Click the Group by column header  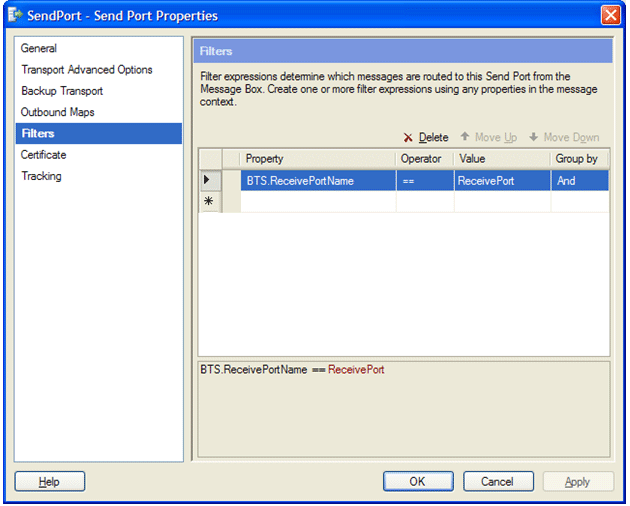click(579, 159)
